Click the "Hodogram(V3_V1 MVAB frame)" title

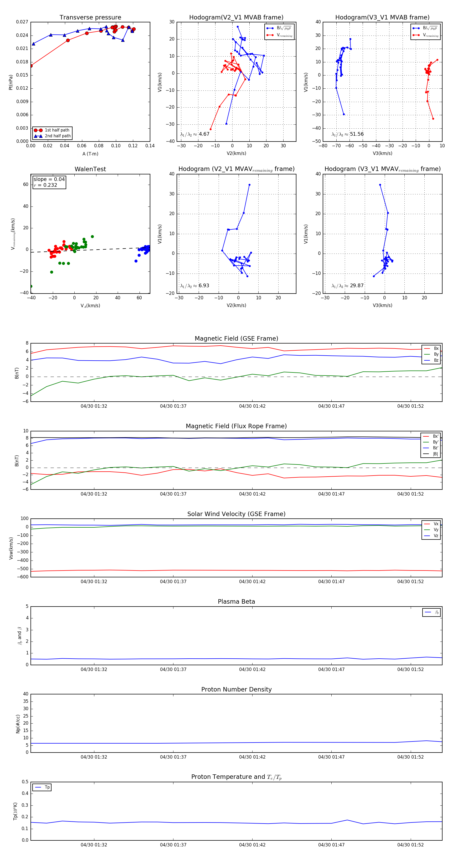click(x=382, y=18)
